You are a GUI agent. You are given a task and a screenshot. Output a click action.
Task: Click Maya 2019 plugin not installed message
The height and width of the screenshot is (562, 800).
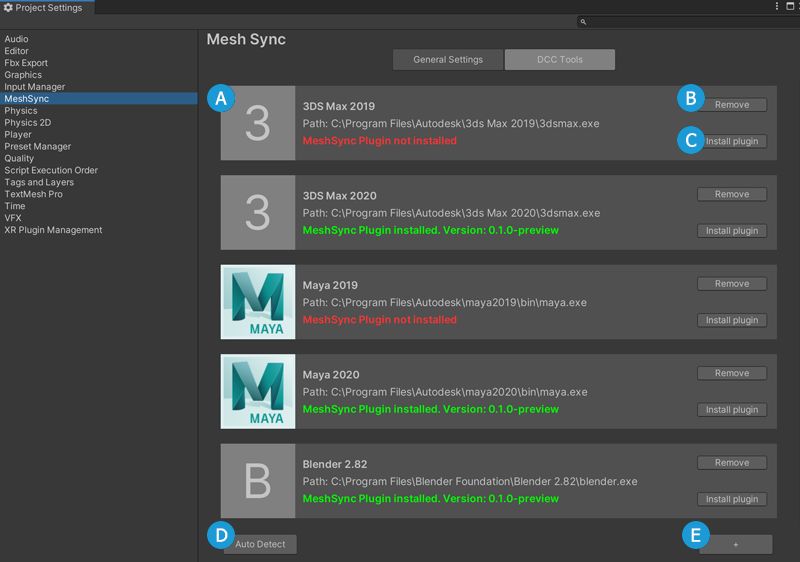tap(380, 320)
